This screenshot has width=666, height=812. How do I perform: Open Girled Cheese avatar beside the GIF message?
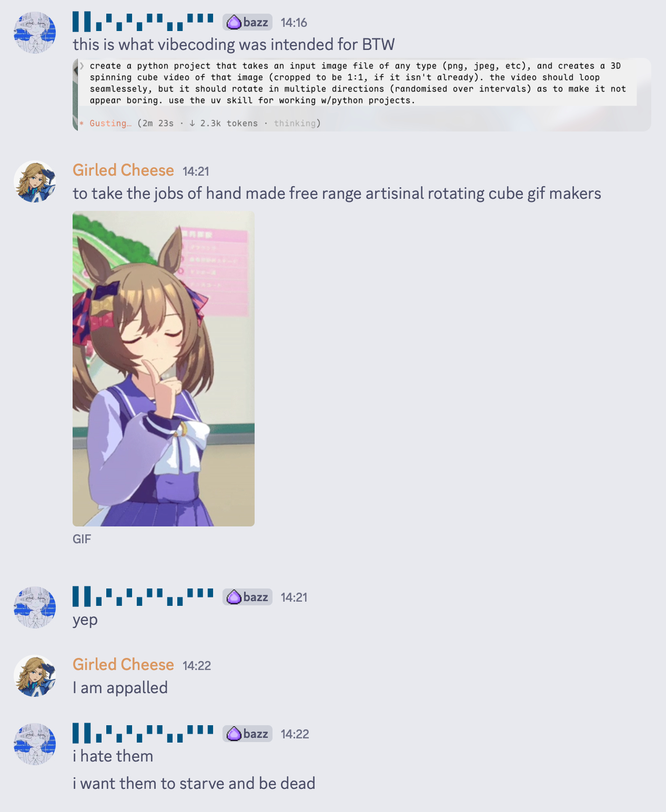pyautogui.click(x=35, y=181)
